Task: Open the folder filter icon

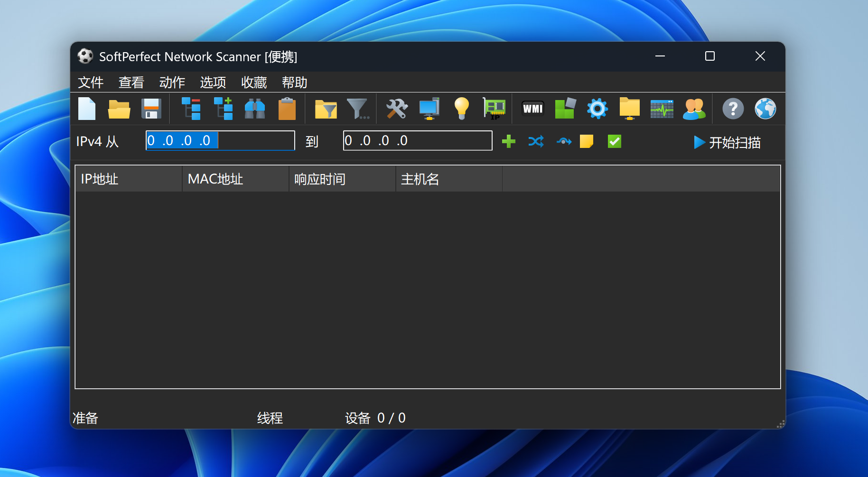Action: (326, 109)
